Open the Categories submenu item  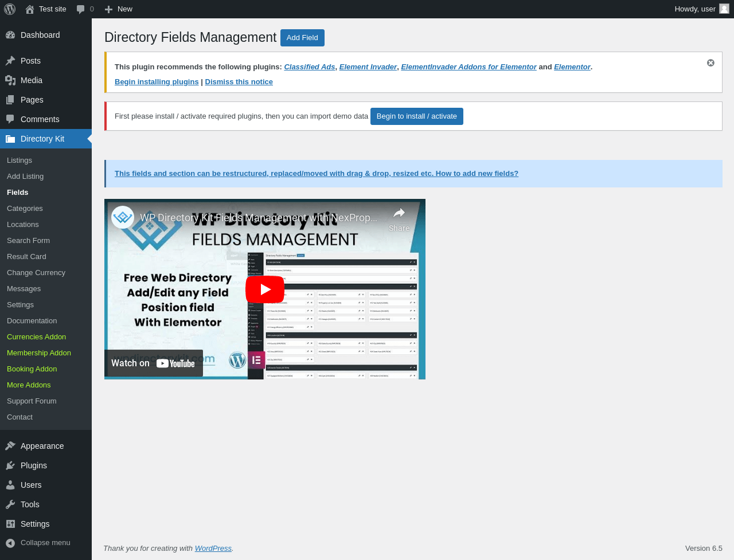(x=25, y=209)
